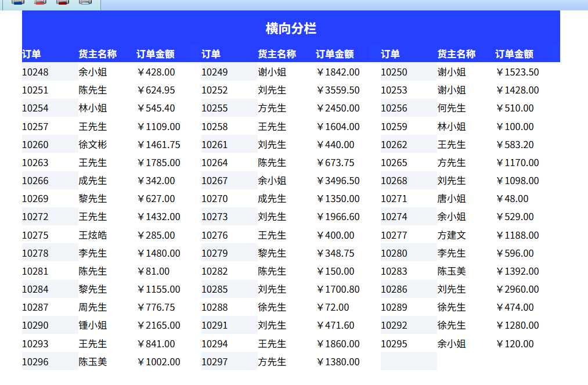Click the amount ¥1461.75
Screen dimensions: 588x385
point(158,145)
